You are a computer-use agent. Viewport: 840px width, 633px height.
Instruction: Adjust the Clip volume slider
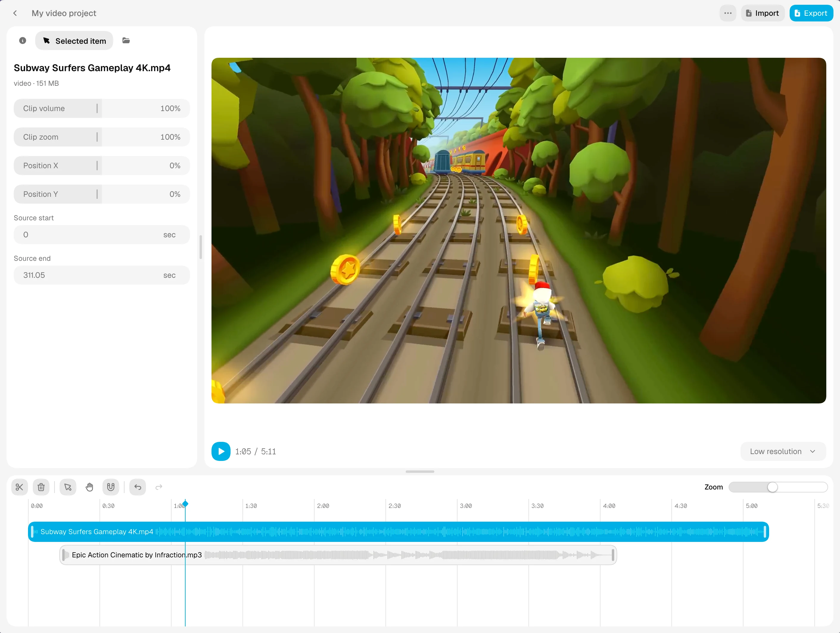[102, 109]
